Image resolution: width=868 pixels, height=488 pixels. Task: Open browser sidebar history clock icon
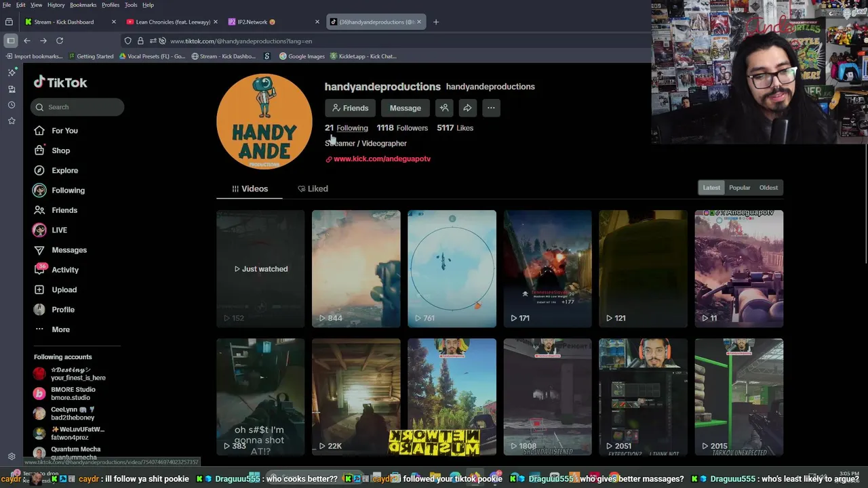(x=12, y=105)
